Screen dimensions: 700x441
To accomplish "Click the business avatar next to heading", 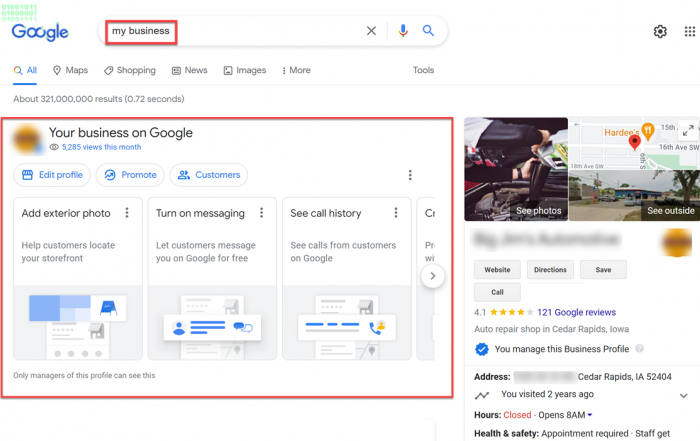I will click(x=28, y=140).
